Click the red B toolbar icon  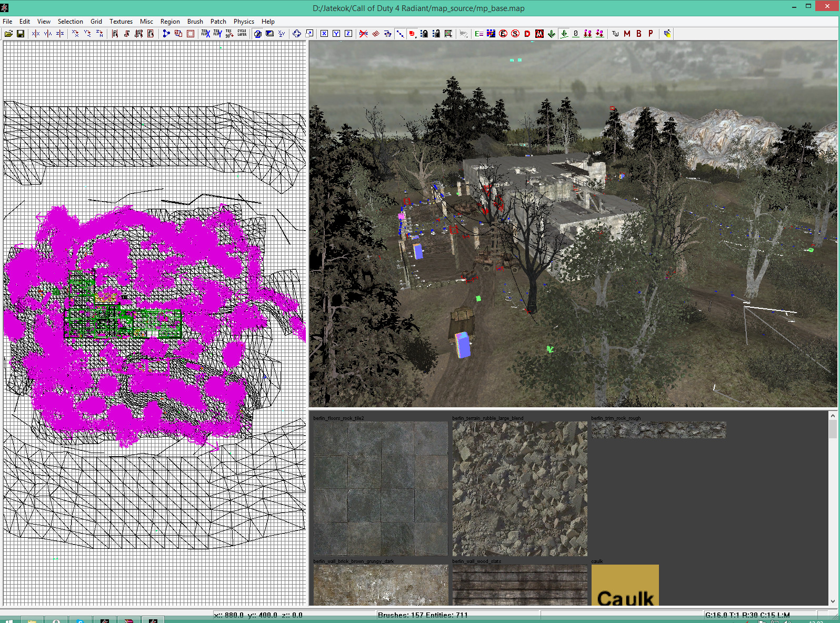tap(639, 34)
